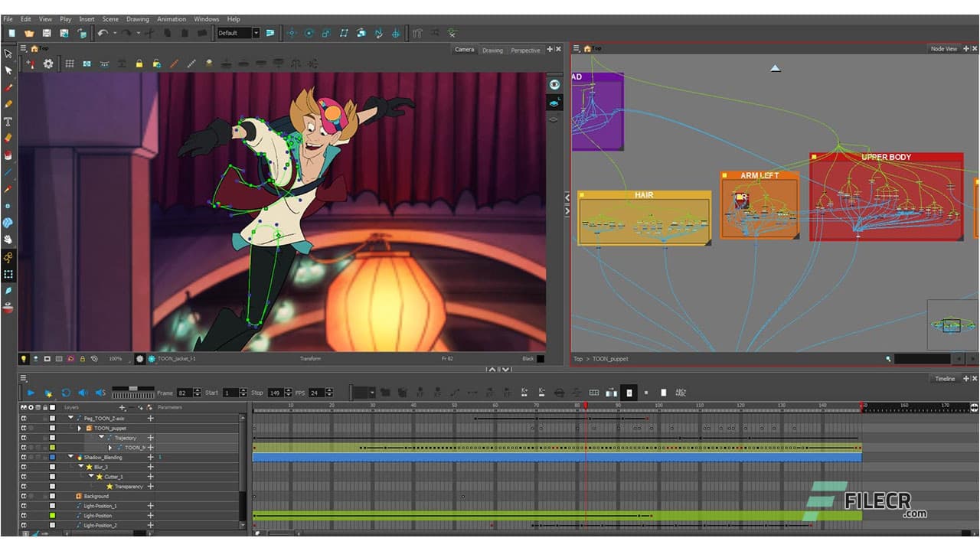The width and height of the screenshot is (980, 551).
Task: Select the Transform tool at the toolbar top
Action: tap(8, 52)
